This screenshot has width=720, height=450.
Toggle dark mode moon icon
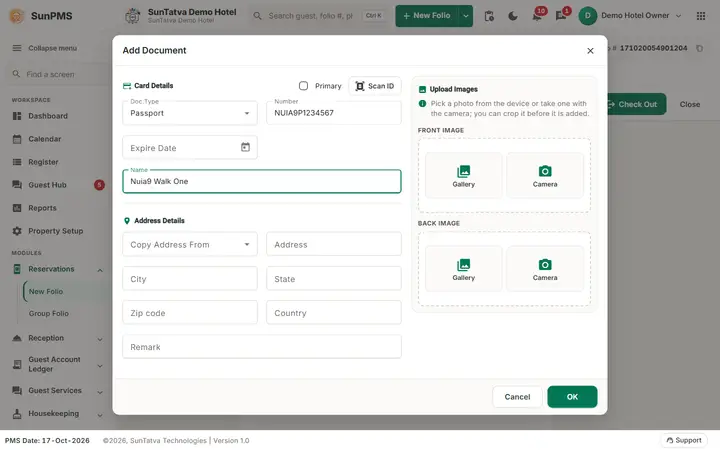coord(512,16)
